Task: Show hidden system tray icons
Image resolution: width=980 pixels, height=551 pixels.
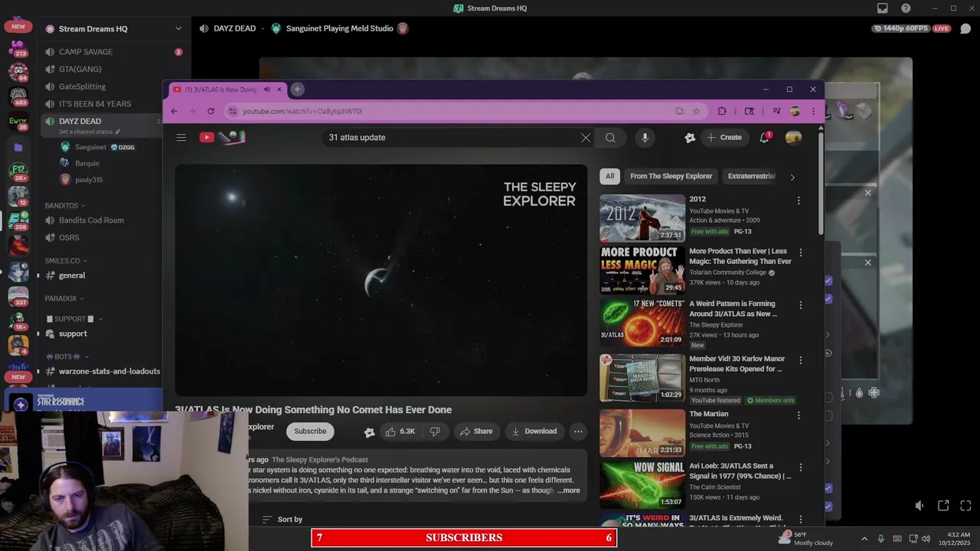Action: pos(864,539)
